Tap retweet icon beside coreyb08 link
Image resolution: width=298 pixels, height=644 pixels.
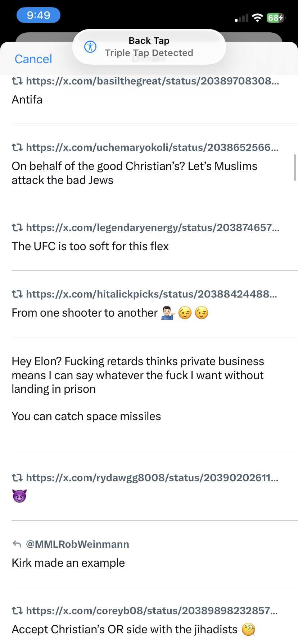click(x=17, y=611)
